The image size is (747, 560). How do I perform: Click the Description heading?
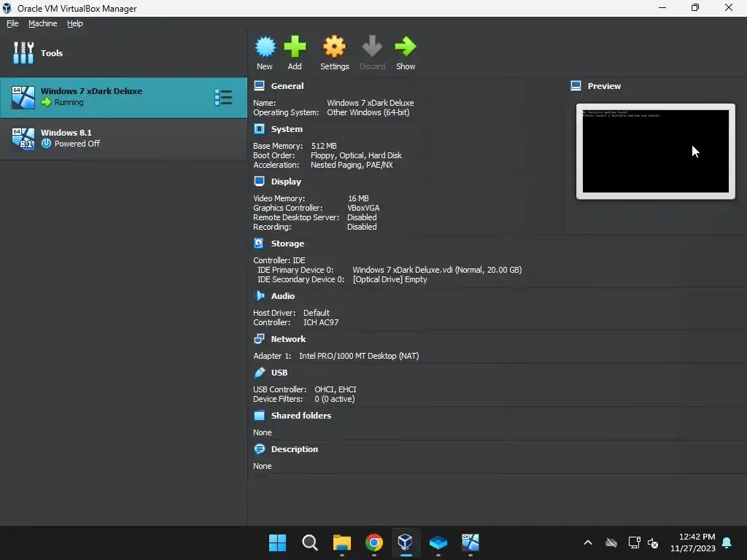pyautogui.click(x=295, y=449)
